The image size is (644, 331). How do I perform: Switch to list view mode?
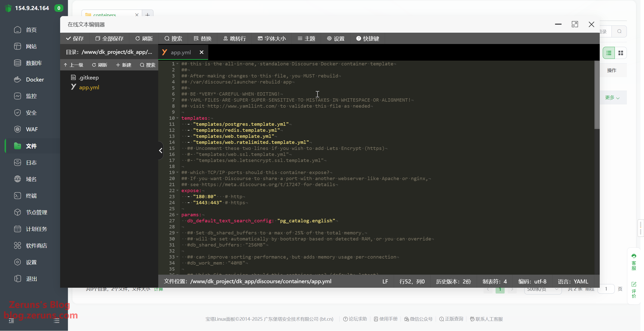tap(609, 53)
